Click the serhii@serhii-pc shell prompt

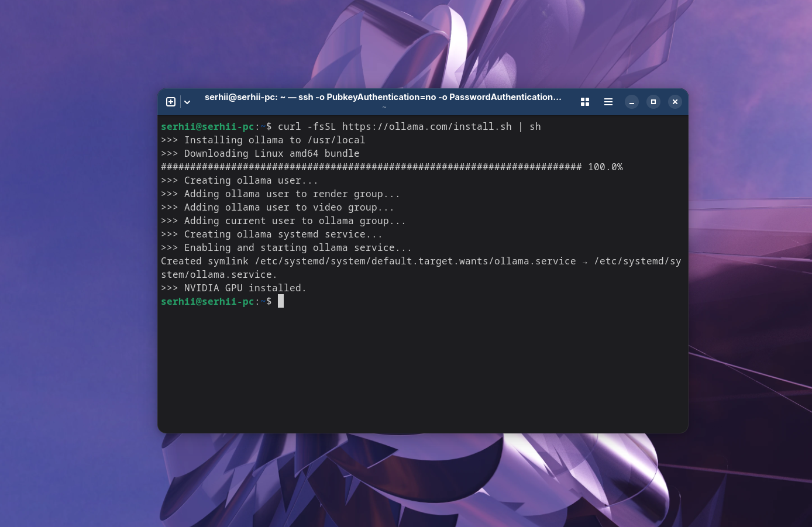[208, 301]
